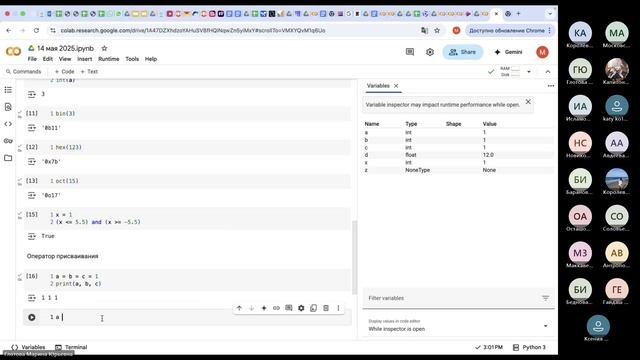Click the Chrome update available button
Viewport: 640px width, 360px height.
(510, 31)
